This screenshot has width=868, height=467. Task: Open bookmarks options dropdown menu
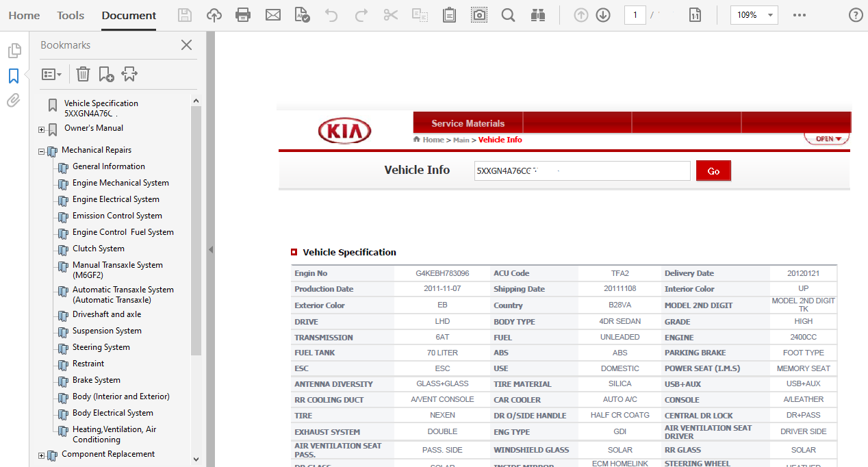coord(51,74)
